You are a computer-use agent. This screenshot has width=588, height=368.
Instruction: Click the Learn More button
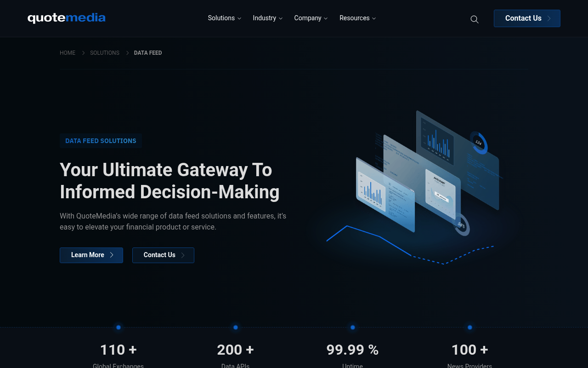91,255
